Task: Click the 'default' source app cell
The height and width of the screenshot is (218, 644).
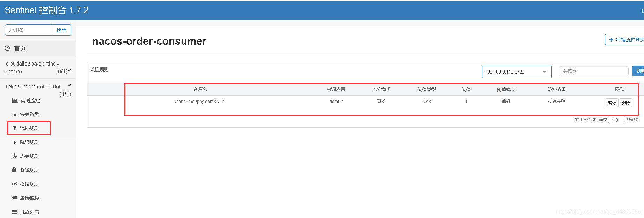Action: pyautogui.click(x=336, y=102)
